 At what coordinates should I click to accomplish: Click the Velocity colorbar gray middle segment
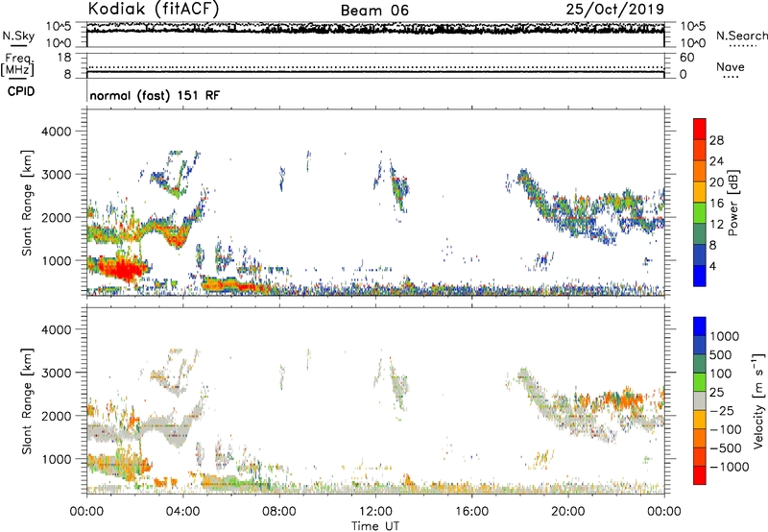coord(700,401)
